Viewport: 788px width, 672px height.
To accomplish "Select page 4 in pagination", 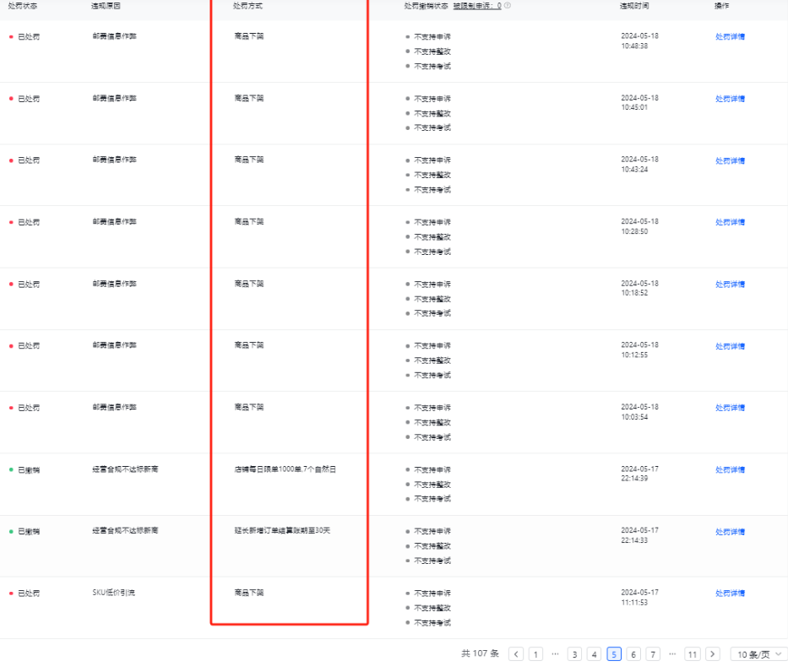I will pos(594,654).
